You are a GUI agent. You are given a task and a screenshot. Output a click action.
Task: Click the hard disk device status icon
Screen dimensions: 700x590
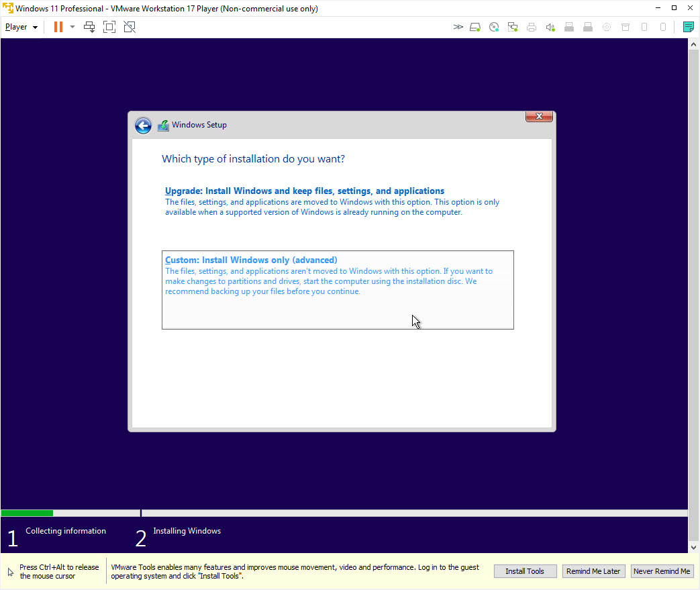475,27
